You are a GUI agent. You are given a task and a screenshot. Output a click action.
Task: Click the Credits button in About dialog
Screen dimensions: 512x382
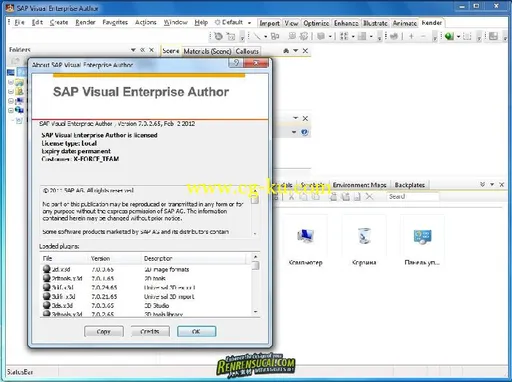pos(150,331)
